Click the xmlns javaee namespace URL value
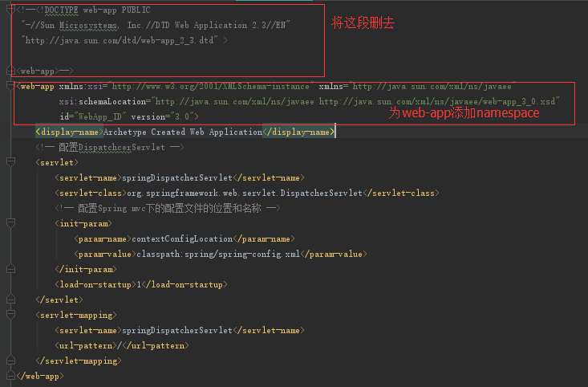Image resolution: width=588 pixels, height=387 pixels. [x=432, y=87]
